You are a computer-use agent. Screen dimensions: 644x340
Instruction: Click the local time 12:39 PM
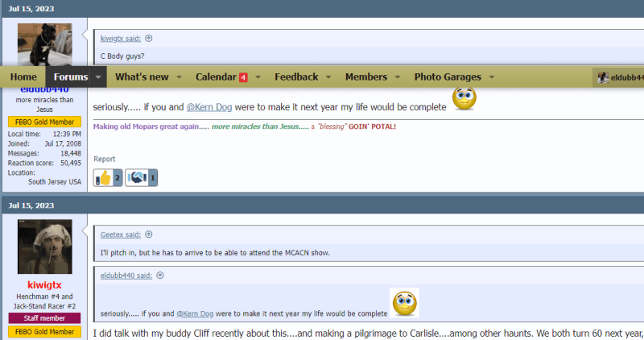pyautogui.click(x=67, y=134)
